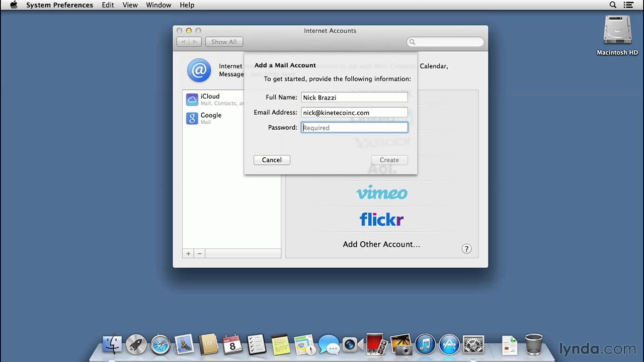Click the help question mark button

pyautogui.click(x=466, y=249)
